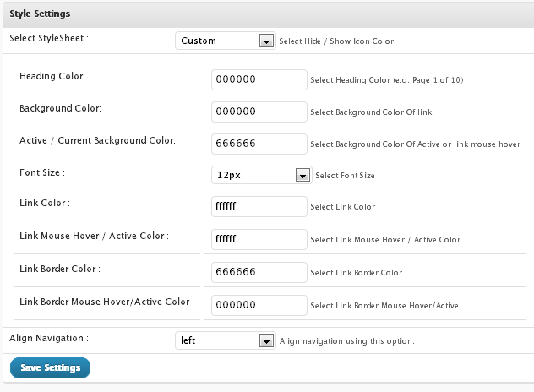The width and height of the screenshot is (534, 392).
Task: Click the Save Settings button
Action: 51,367
